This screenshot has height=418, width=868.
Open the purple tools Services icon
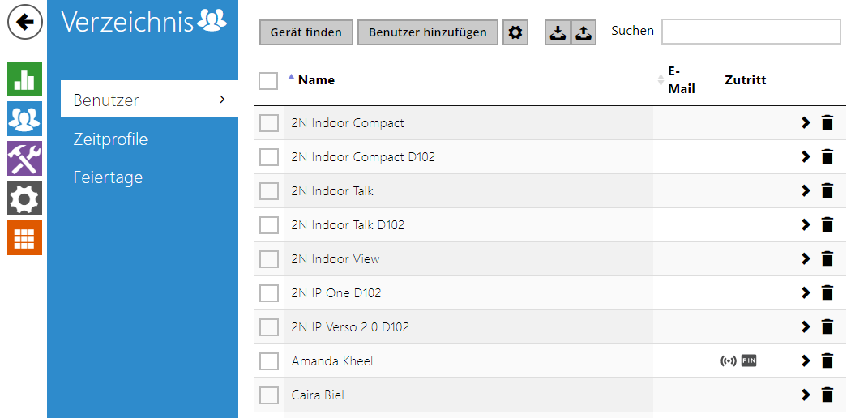[x=24, y=158]
